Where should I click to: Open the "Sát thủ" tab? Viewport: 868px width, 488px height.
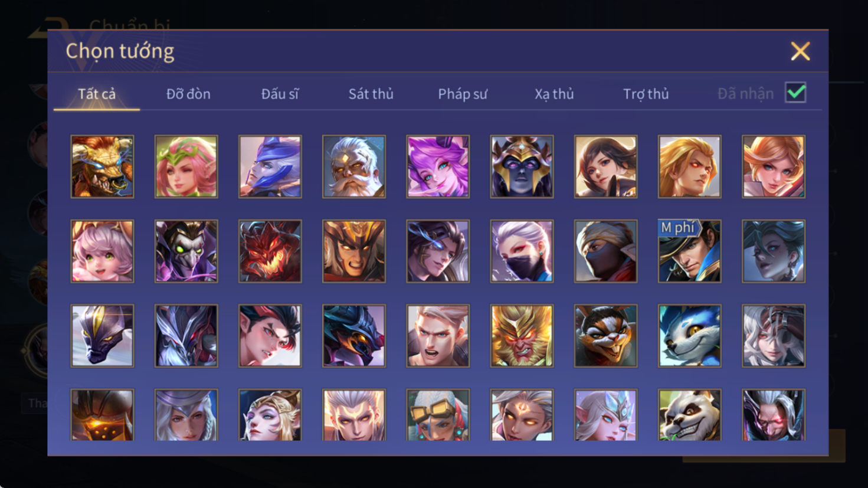coord(371,94)
